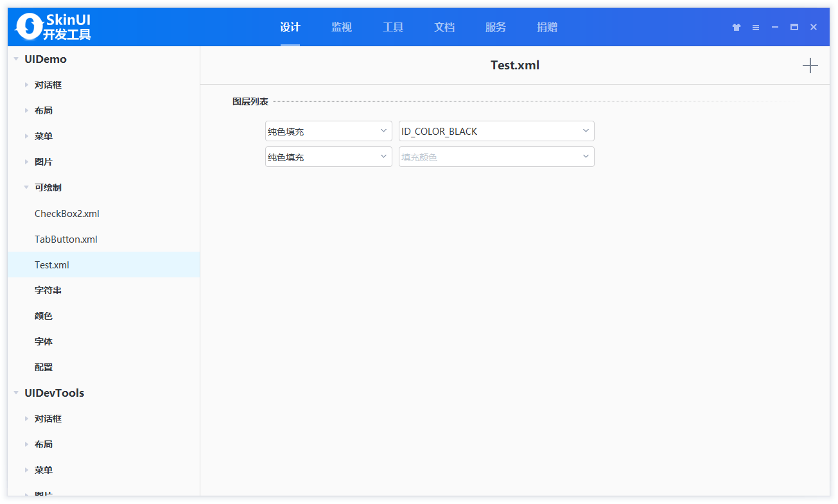The height and width of the screenshot is (504, 838).
Task: Open 纯色填充 dropdown beside empty 填充颜色
Action: (x=329, y=157)
